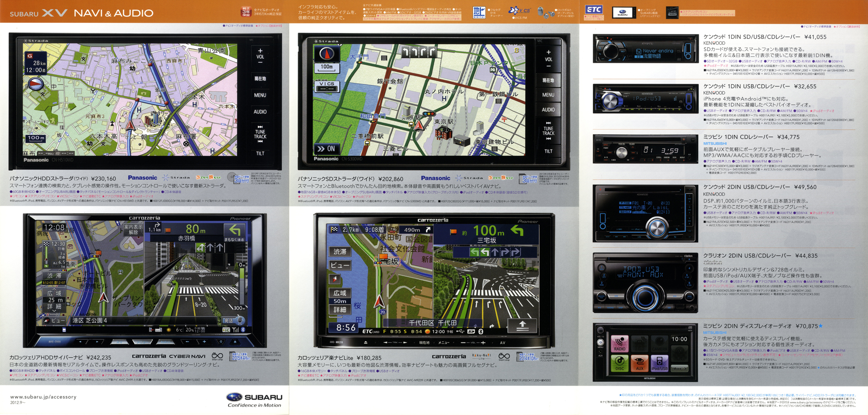
Task: Tap the AV hardware button on Raku Navi unit
Action: pyautogui.click(x=502, y=343)
